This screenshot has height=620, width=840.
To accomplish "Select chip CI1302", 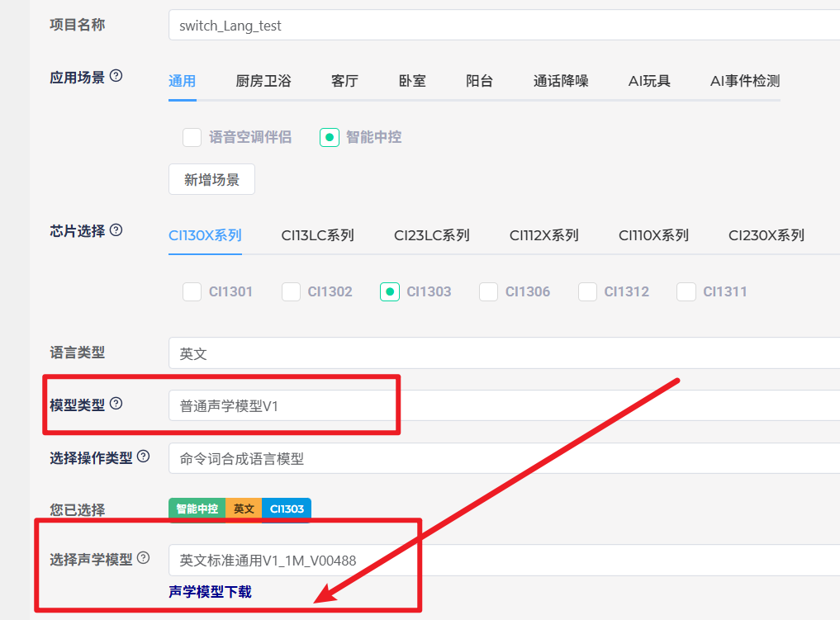I will (291, 291).
